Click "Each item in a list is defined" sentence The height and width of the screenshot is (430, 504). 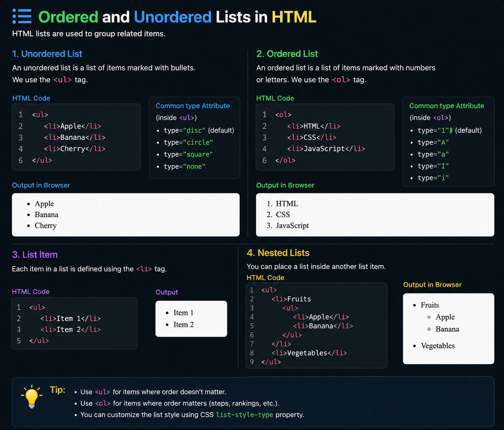[x=89, y=269]
